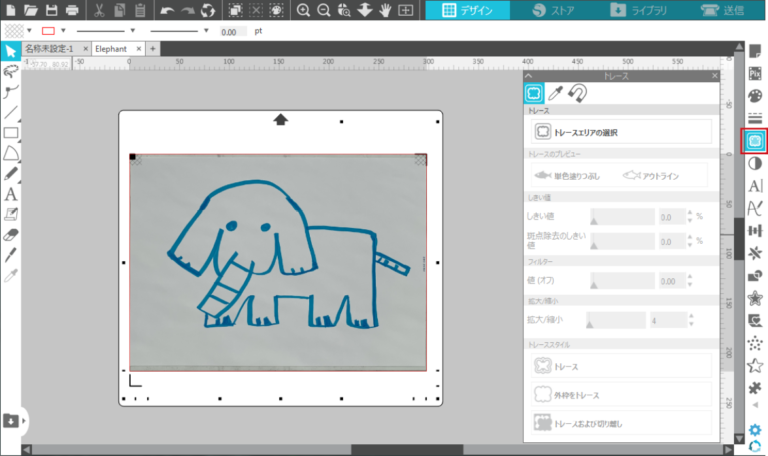Click the フィルター 値 slider

tap(622, 281)
